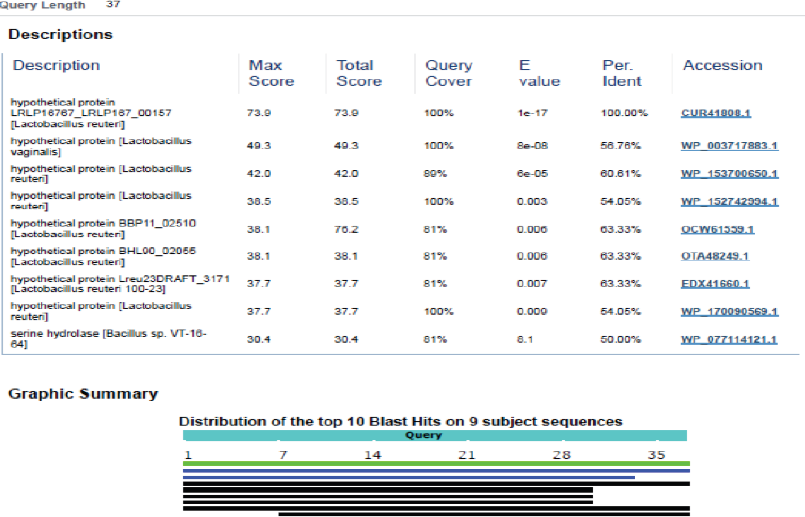The width and height of the screenshot is (805, 517).
Task: Click the Accession column header
Action: 722,65
